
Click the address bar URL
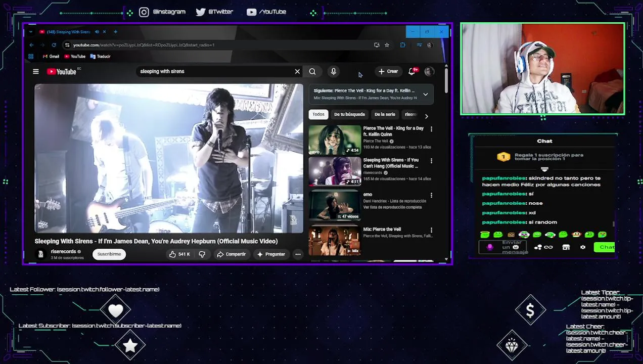[144, 45]
